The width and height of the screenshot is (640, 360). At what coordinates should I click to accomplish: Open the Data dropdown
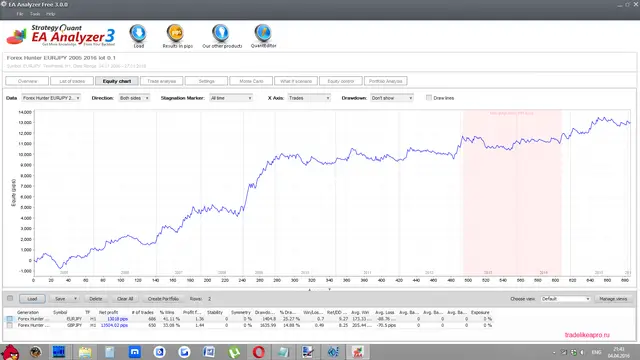pos(51,98)
